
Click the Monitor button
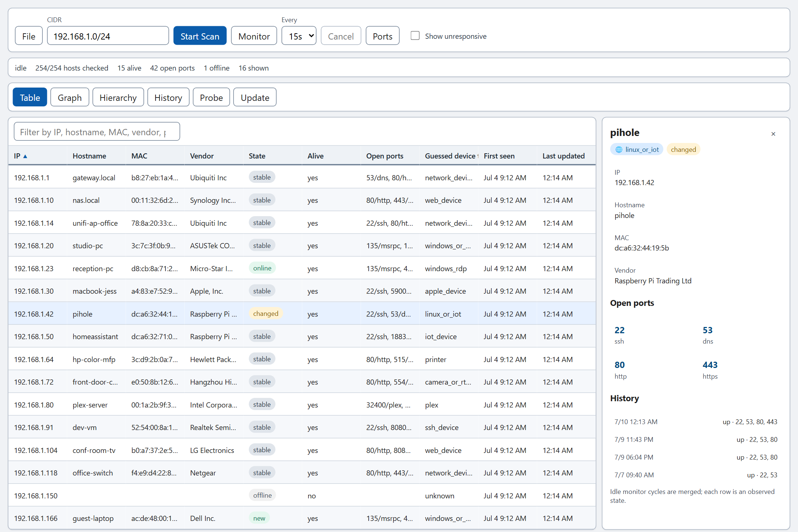click(x=254, y=36)
